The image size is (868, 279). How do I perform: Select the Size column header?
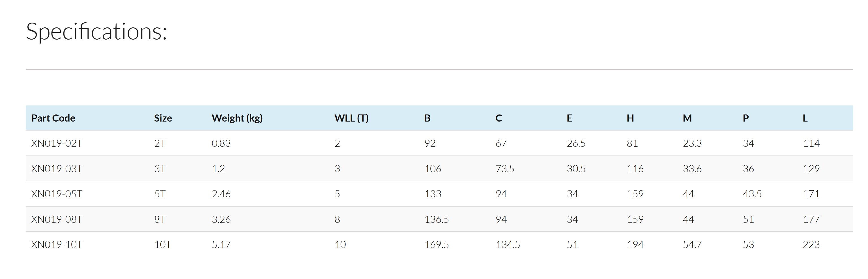(163, 118)
